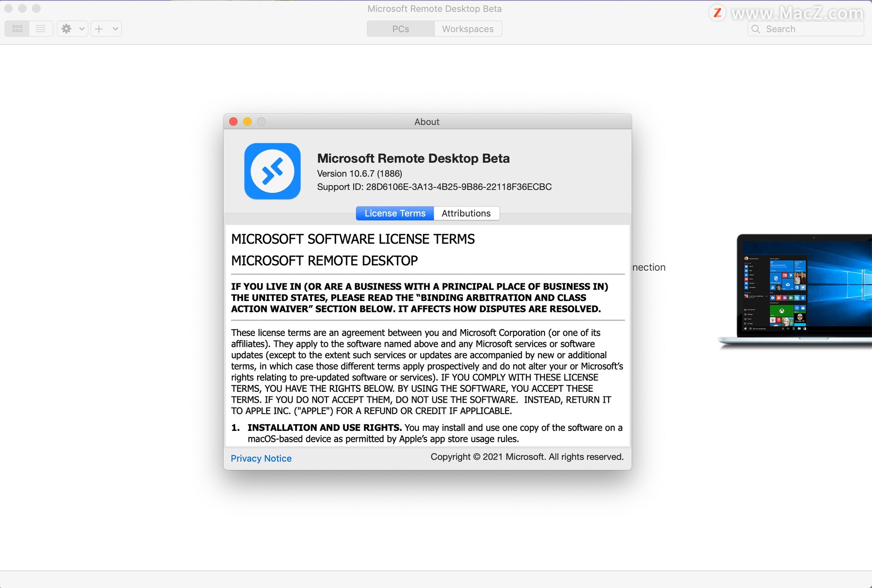Switch to list view in the toolbar
The height and width of the screenshot is (588, 872).
point(41,29)
